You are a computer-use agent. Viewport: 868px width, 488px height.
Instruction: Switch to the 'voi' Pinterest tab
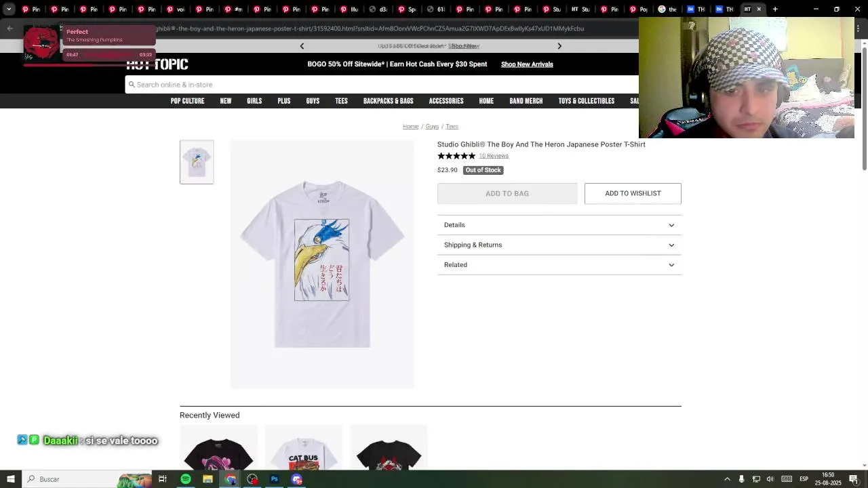coord(176,9)
